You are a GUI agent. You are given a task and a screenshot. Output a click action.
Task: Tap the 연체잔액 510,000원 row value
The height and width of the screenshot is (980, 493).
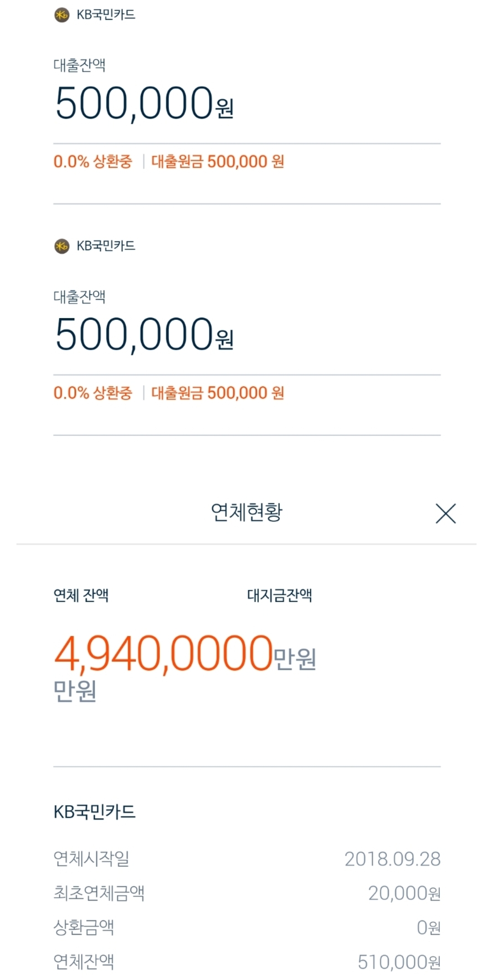399,962
